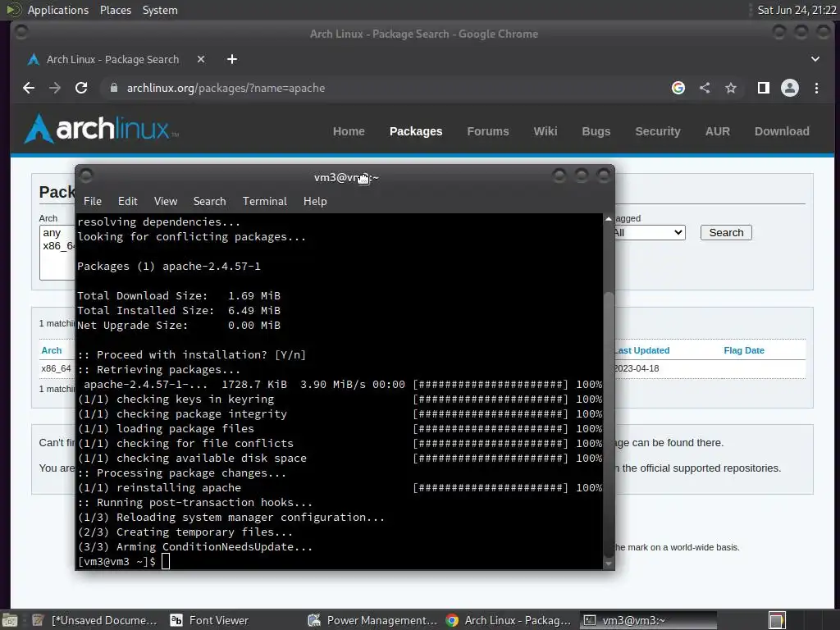Open the System menu in the top panel
The height and width of the screenshot is (630, 840).
[160, 10]
